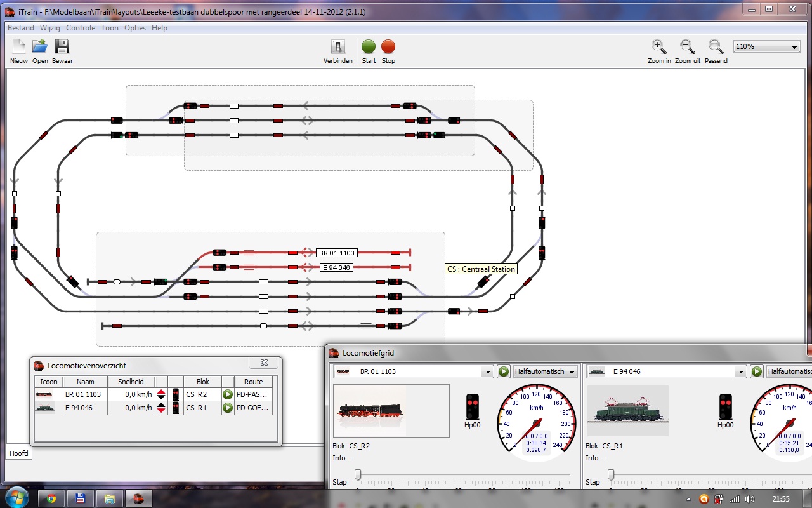Click the BR 01 1103 speedometer dial

pos(537,422)
